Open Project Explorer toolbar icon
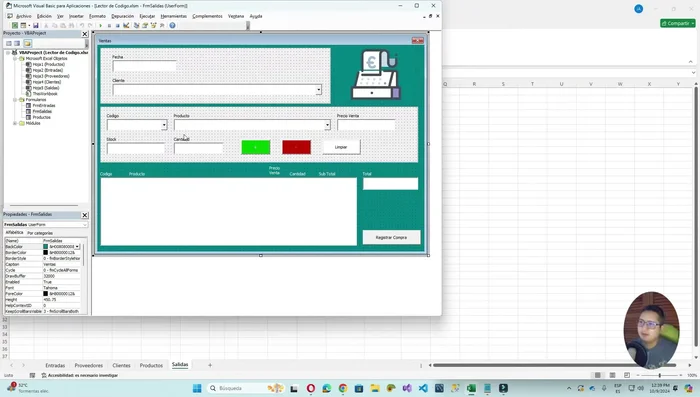Viewport: 700px width, 397px height. point(136,25)
